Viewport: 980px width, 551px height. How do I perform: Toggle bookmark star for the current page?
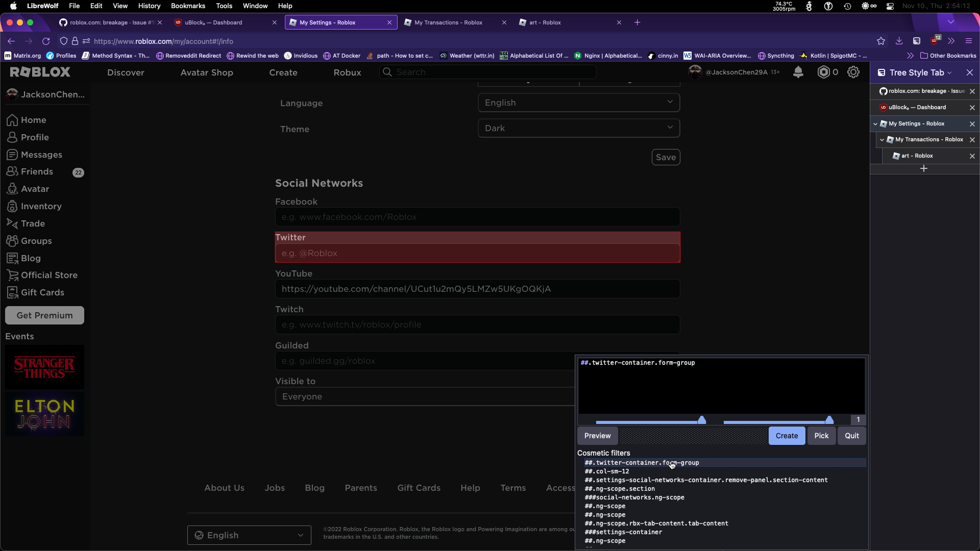(881, 41)
